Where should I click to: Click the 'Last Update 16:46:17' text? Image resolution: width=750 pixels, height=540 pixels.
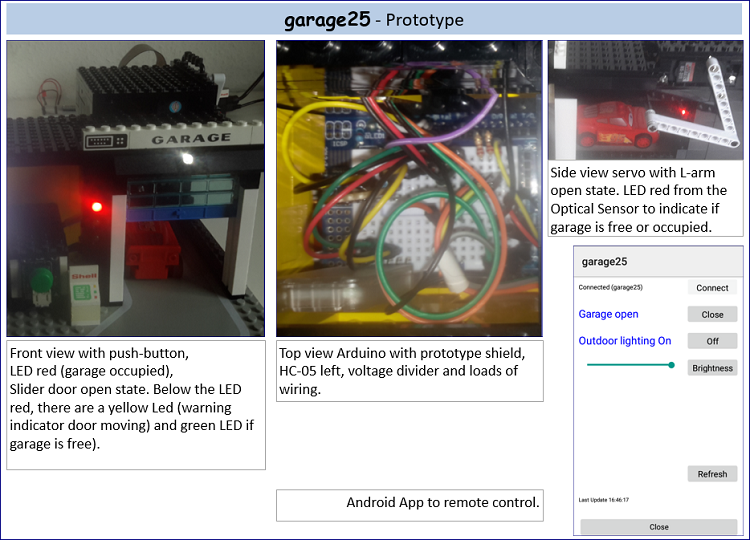pyautogui.click(x=604, y=500)
